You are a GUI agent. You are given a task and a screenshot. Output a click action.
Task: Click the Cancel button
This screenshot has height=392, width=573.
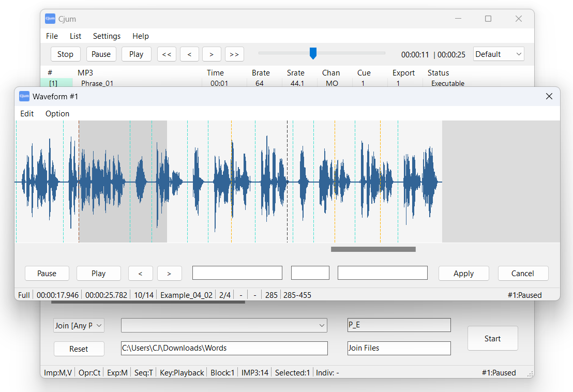523,273
